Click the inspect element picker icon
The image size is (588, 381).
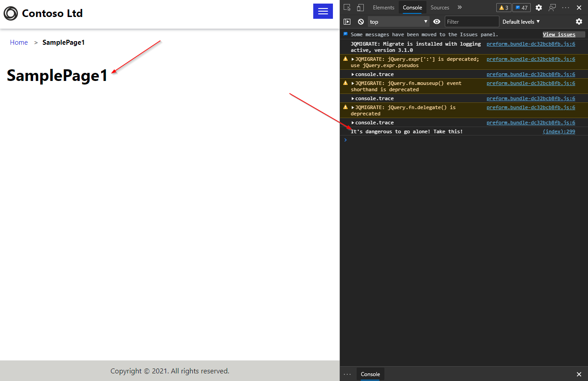coord(347,8)
